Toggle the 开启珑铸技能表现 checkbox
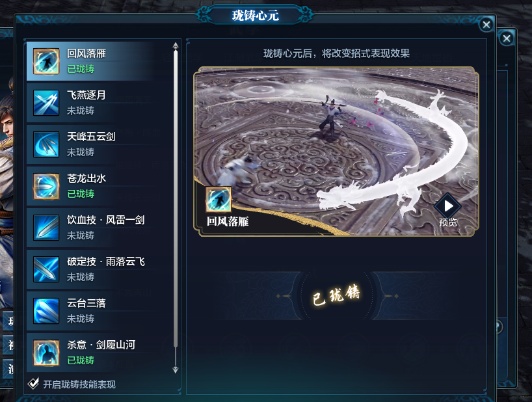This screenshot has width=532, height=402. [x=33, y=383]
